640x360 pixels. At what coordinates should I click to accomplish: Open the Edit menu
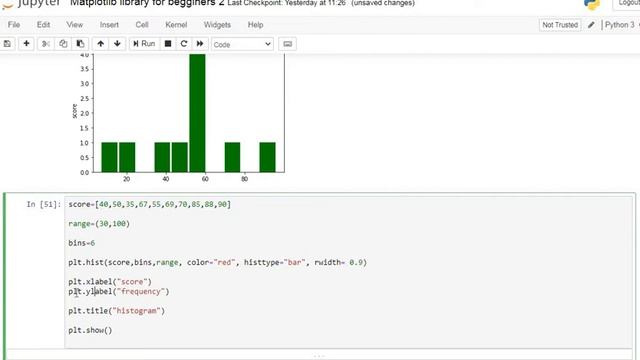coord(43,25)
